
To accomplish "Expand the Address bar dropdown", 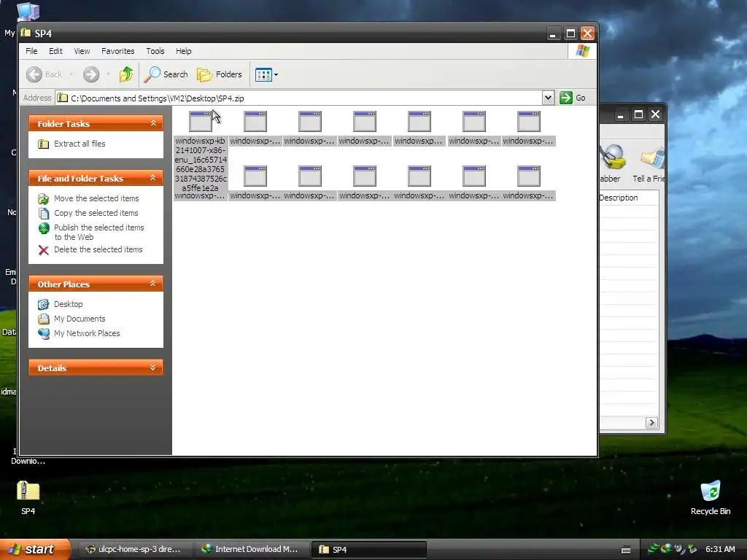I will [x=548, y=98].
